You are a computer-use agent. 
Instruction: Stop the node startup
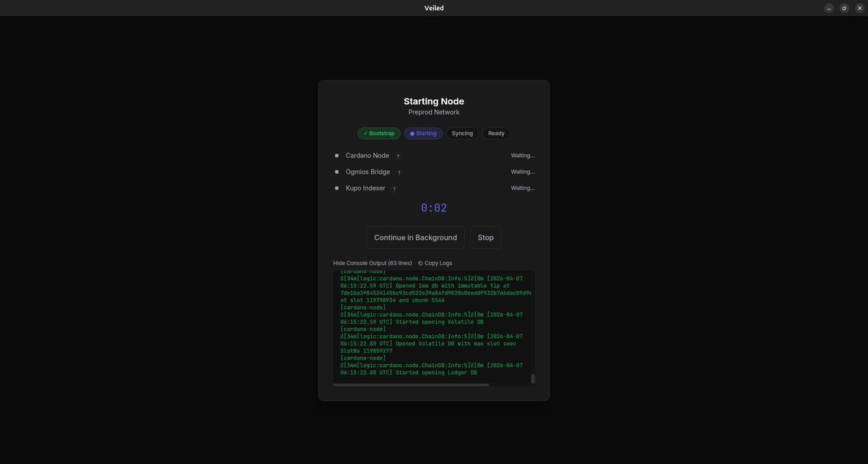coord(485,237)
